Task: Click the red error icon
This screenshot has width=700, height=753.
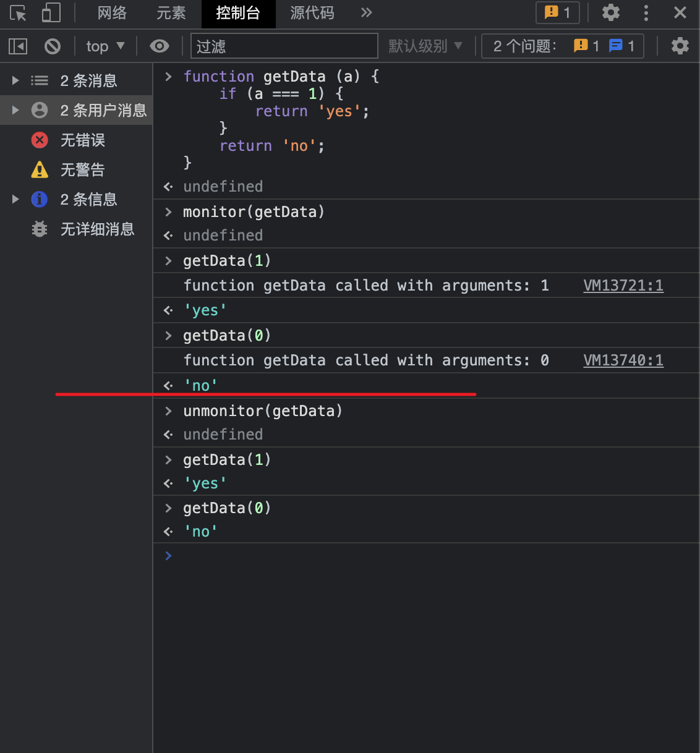Action: tap(40, 140)
